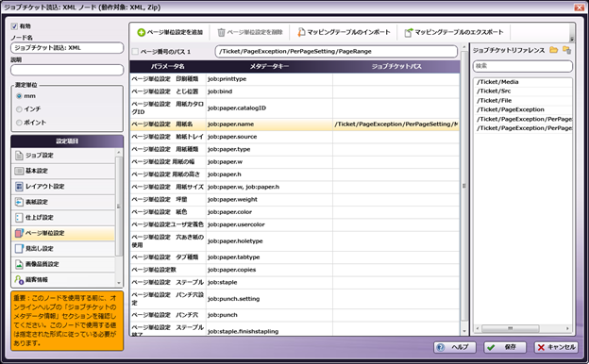
Task: Click the export mapping table icon
Action: 409,33
